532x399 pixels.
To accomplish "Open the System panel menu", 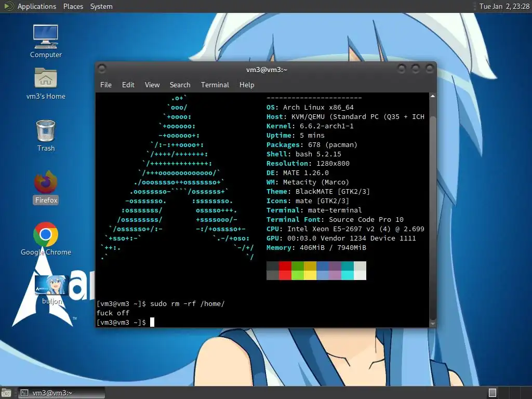I will coord(101,6).
